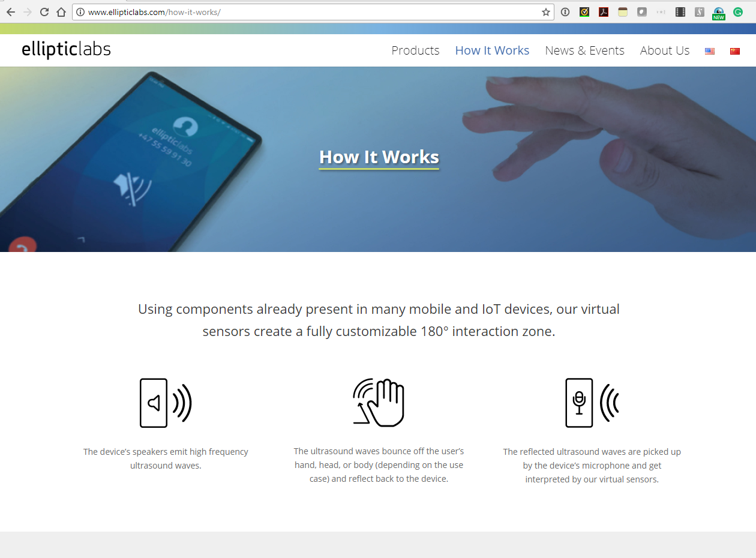Click the hand reflecting waves icon
The height and width of the screenshot is (558, 756).
click(379, 403)
